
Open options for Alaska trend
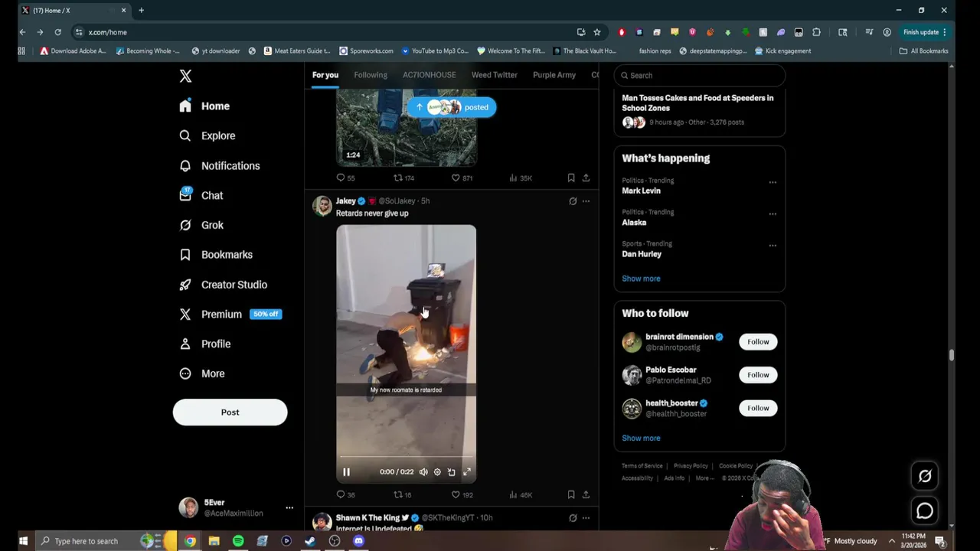coord(773,214)
